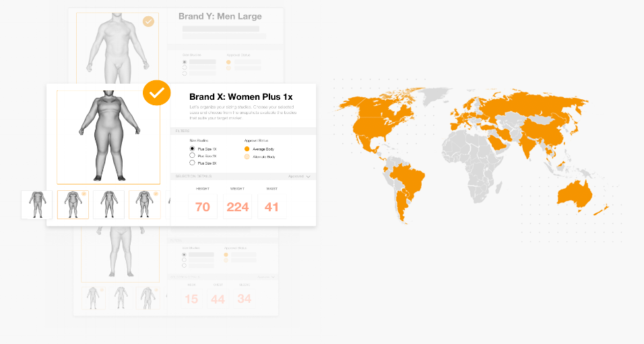Select the filled radio button in the bottom faded card

(184, 255)
